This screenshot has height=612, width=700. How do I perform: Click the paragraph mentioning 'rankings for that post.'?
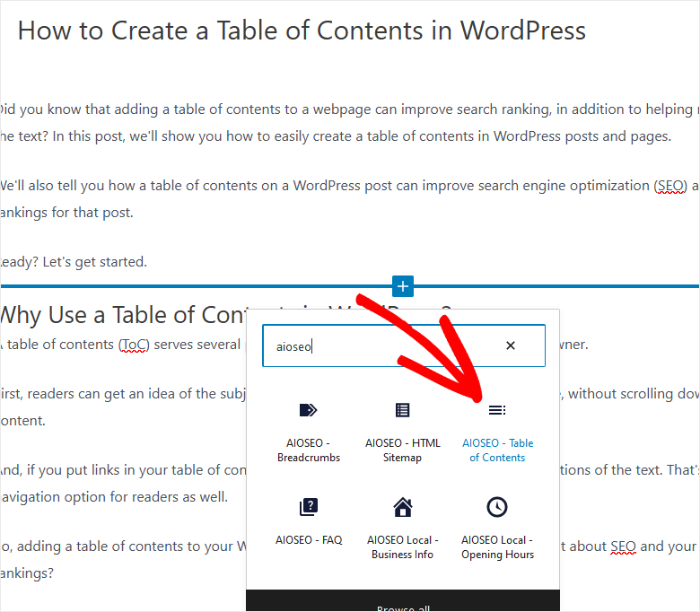click(x=350, y=199)
